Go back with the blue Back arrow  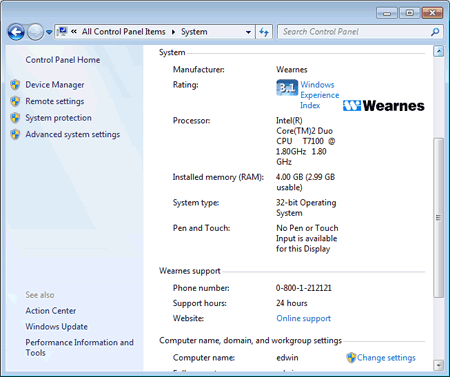click(x=16, y=32)
